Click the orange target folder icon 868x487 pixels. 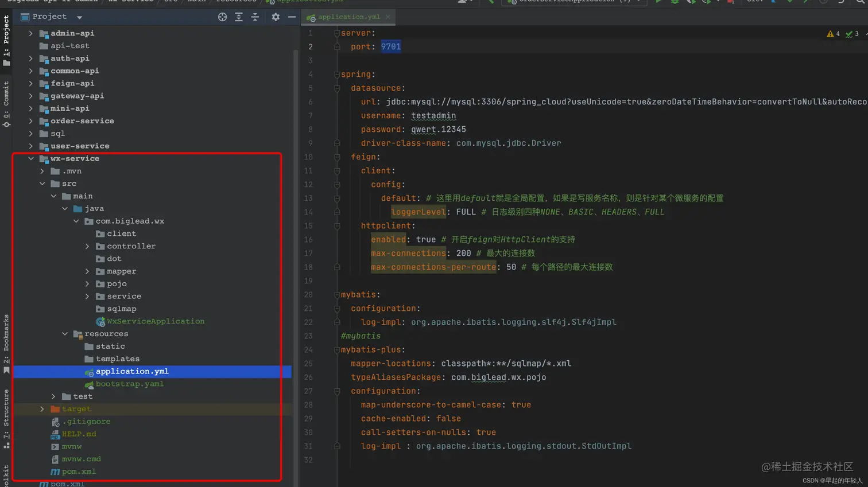55,409
